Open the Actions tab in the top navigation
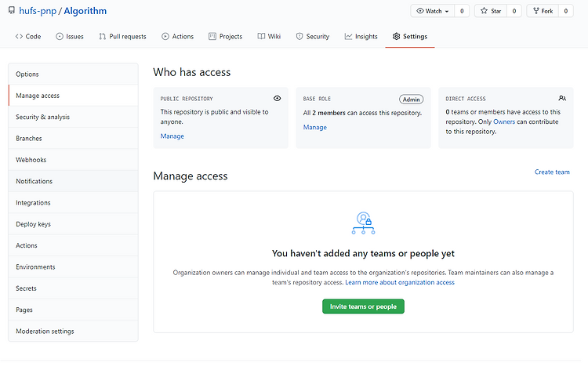This screenshot has width=588, height=366. pos(178,36)
